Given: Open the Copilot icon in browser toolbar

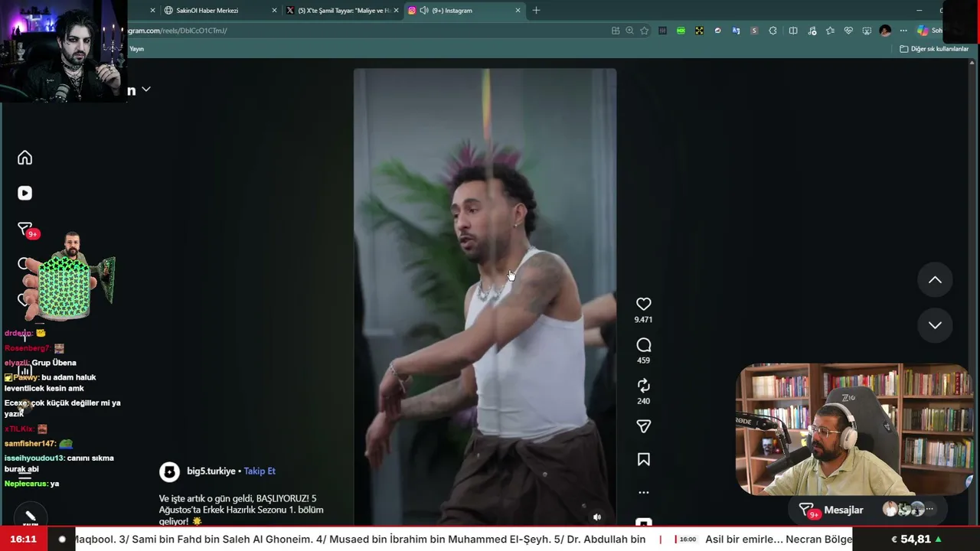Looking at the screenshot, I should pos(923,31).
